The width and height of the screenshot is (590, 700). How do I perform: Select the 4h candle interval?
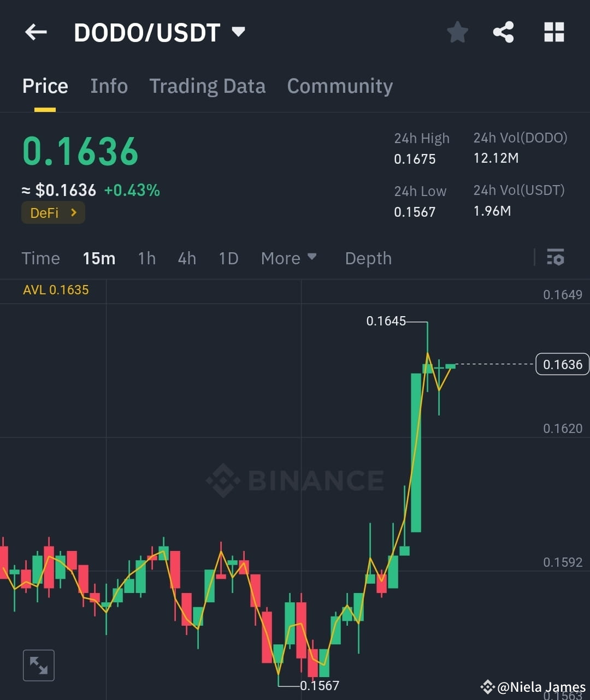tap(186, 258)
